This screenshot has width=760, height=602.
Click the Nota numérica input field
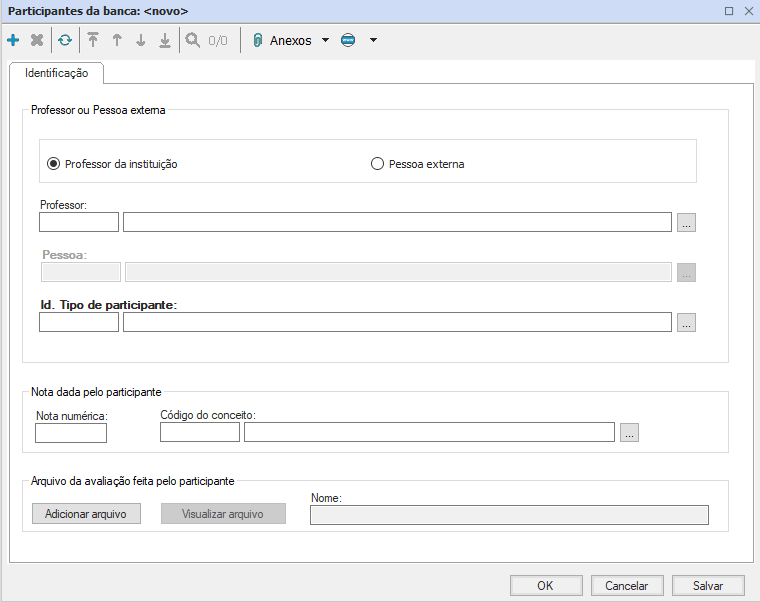point(71,433)
